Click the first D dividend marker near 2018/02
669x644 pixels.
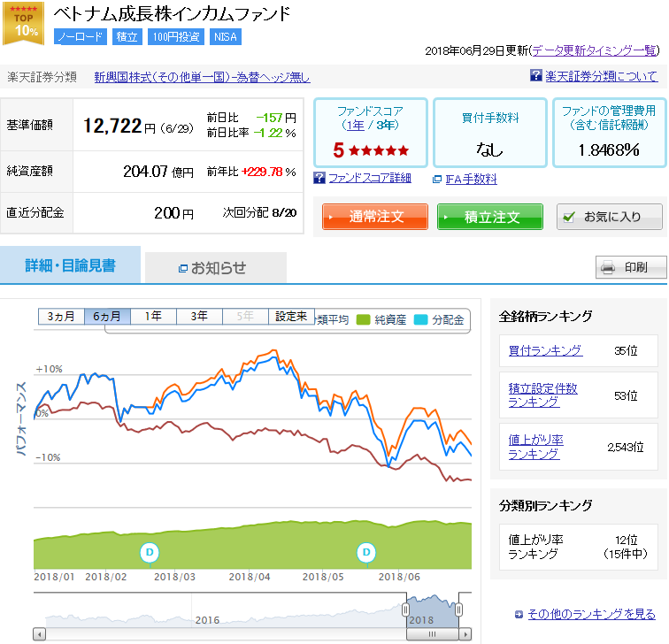tap(150, 552)
